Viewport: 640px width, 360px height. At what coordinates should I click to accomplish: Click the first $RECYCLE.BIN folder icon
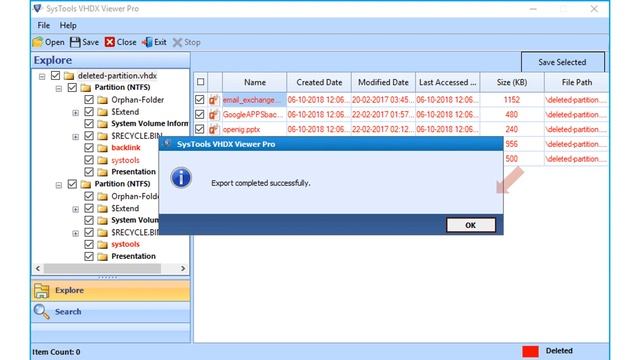tap(102, 136)
